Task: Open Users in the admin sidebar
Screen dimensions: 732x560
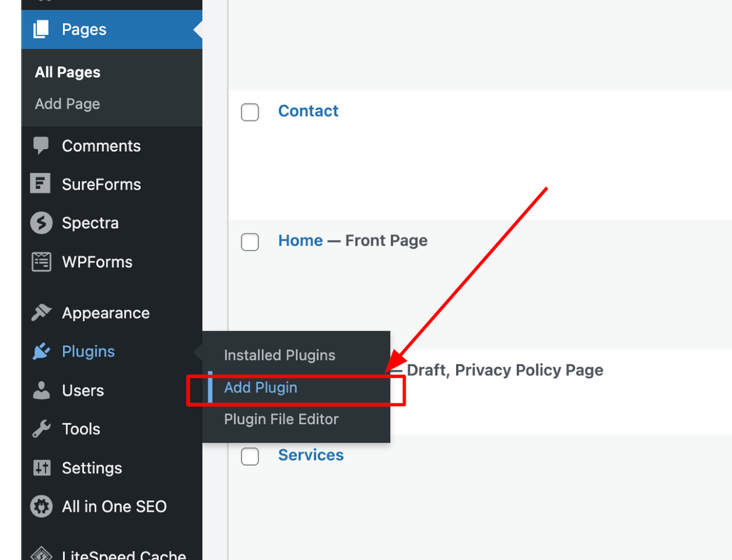Action: [x=112, y=391]
